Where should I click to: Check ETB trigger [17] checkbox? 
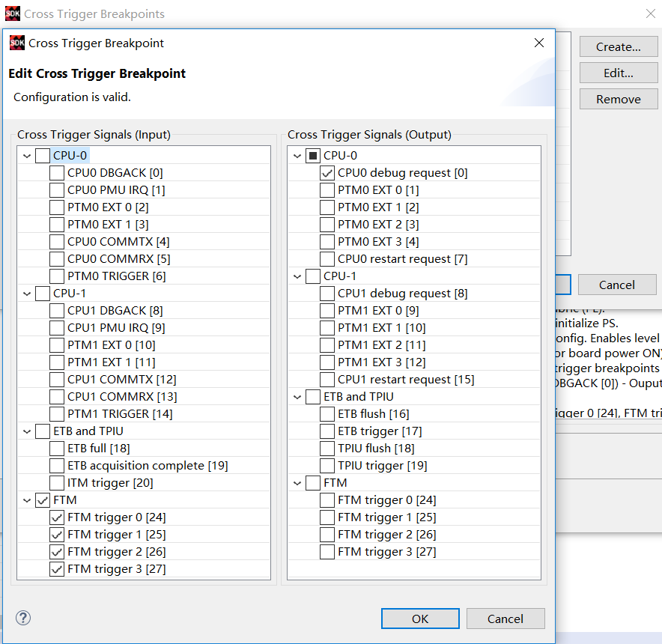(x=327, y=431)
